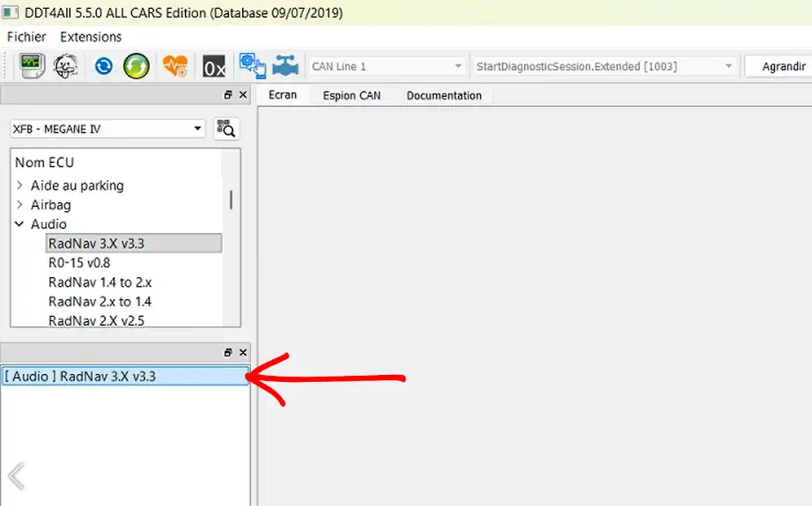Open the XFB - MEGANE IV vehicle dropdown

click(107, 128)
